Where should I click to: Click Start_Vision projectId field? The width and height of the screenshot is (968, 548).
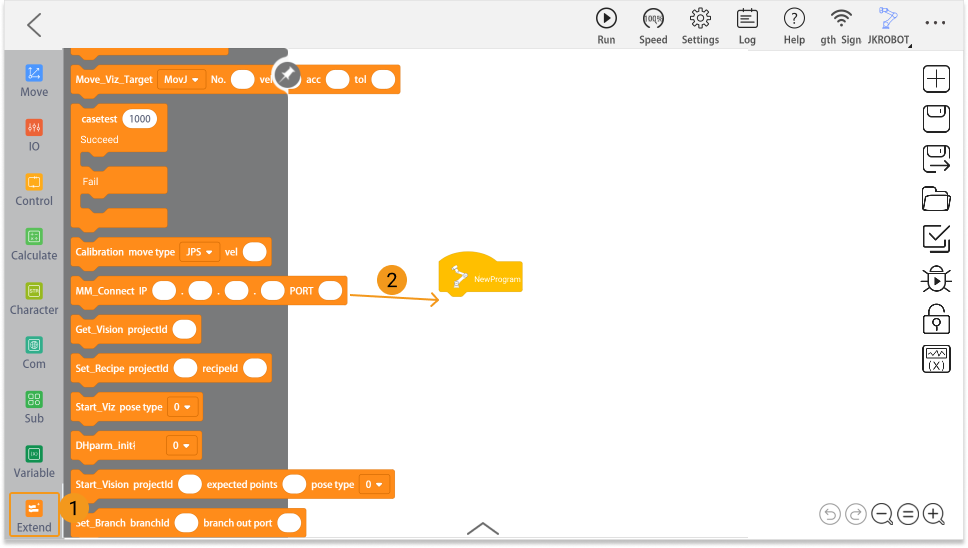coord(190,484)
